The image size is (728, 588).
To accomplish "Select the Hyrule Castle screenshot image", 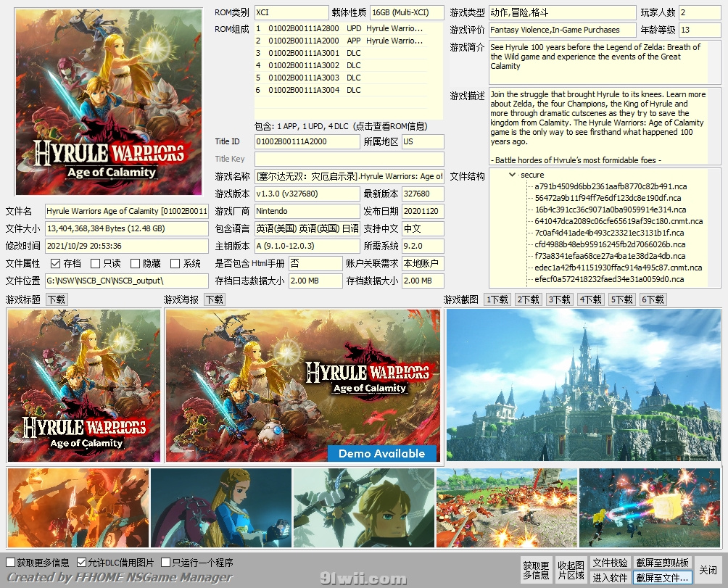I will [x=584, y=385].
